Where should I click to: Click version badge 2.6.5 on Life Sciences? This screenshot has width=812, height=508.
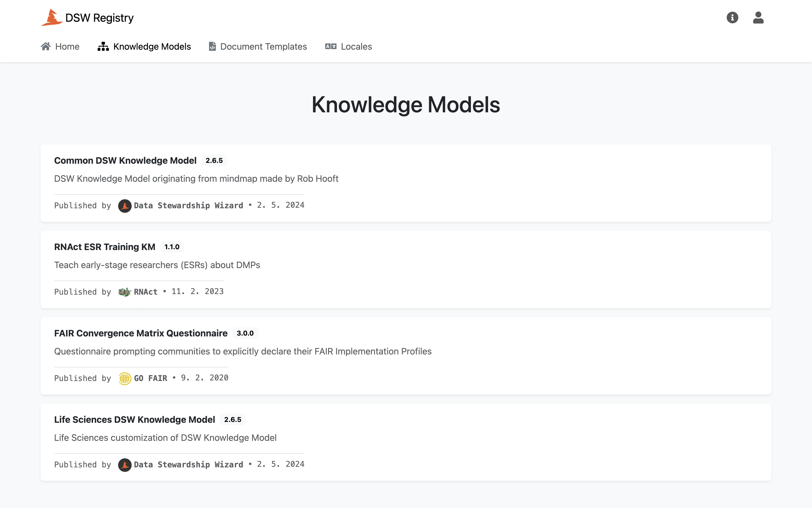coord(233,420)
